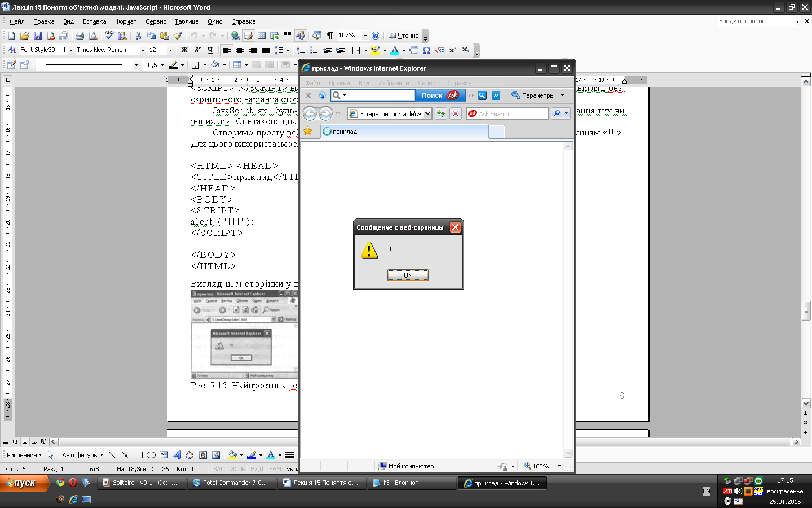Expand the Параметры dropdown in Ask toolbar
This screenshot has height=508, width=812.
coord(562,95)
